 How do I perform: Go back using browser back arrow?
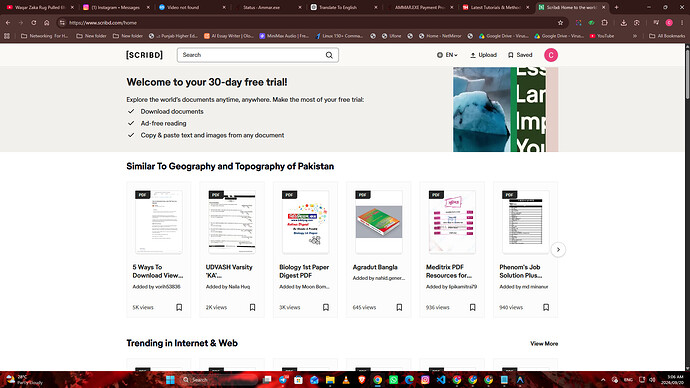click(8, 23)
